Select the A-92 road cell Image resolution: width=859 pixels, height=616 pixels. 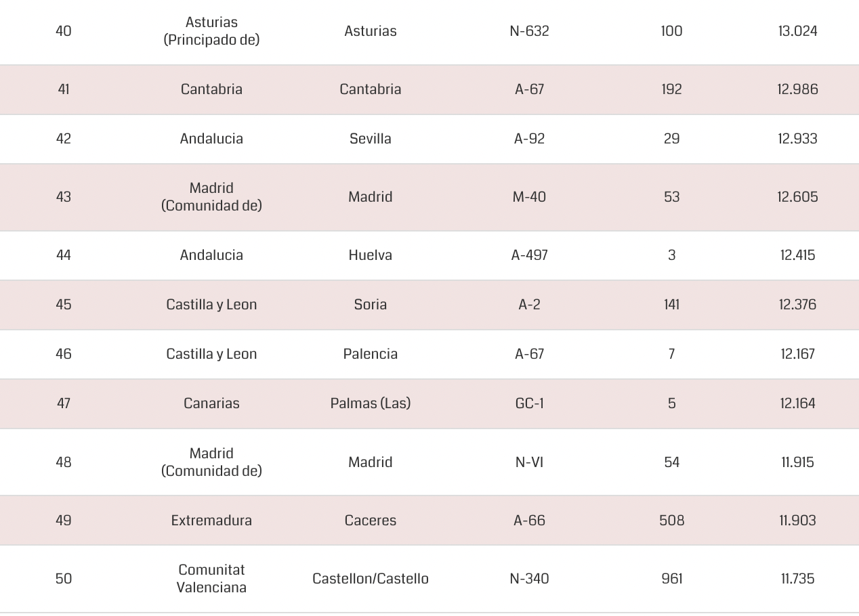coord(529,139)
